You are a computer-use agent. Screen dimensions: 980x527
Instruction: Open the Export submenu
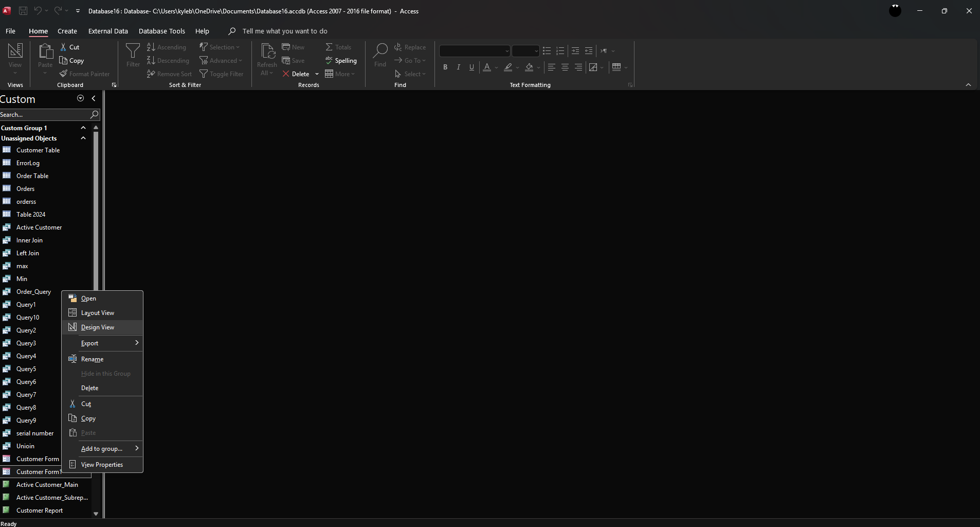(102, 343)
